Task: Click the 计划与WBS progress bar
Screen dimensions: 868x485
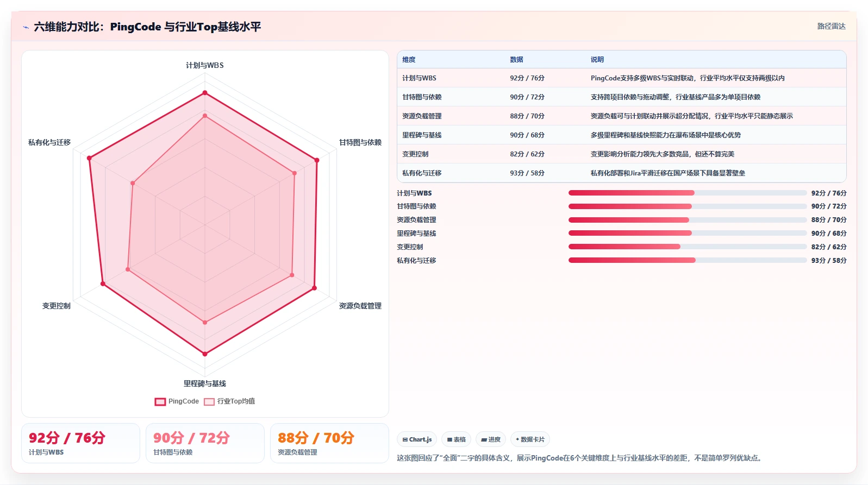Action: 688,193
